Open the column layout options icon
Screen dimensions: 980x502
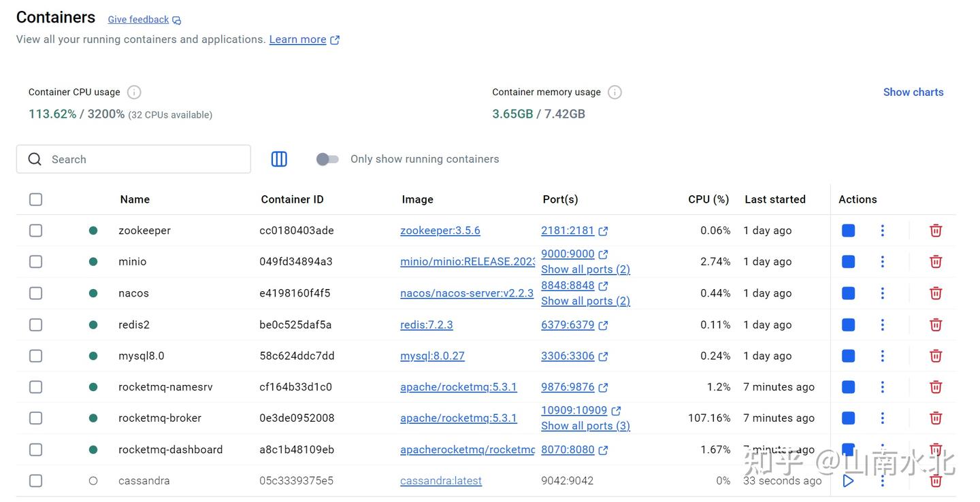279,159
